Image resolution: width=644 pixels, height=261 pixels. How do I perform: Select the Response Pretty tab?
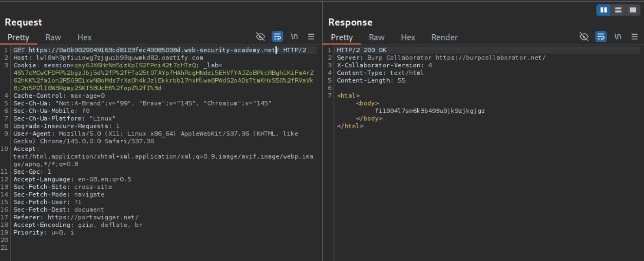click(342, 37)
